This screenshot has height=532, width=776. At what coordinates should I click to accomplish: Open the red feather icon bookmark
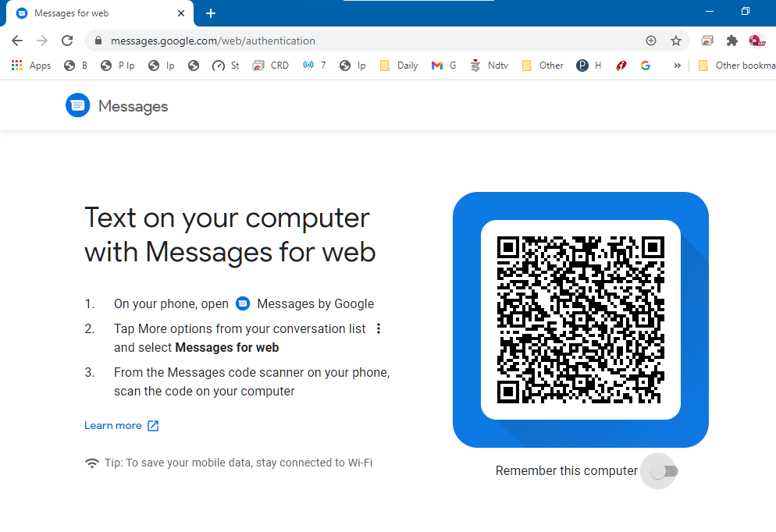[621, 66]
